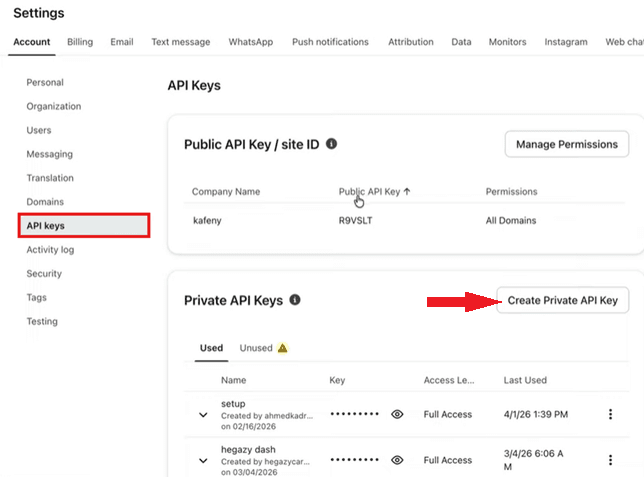Open three-dot menu for setup key

(x=610, y=414)
